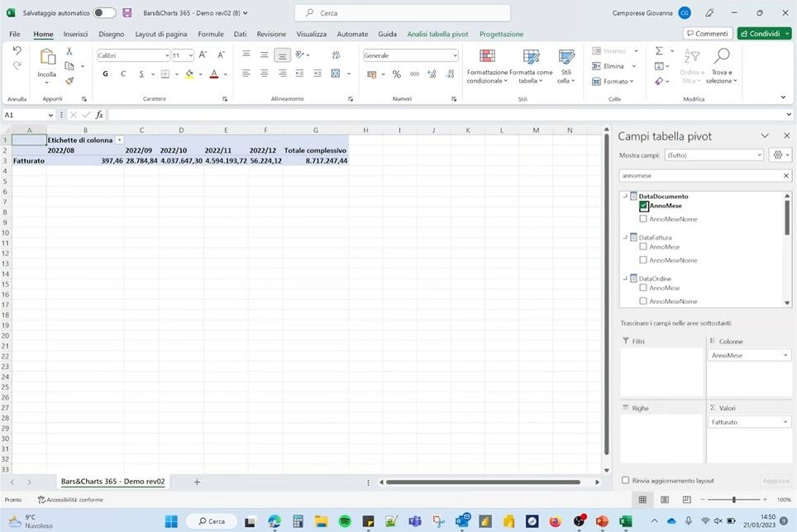Click the Ordina e filtra icon
The width and height of the screenshot is (797, 532).
pos(692,55)
